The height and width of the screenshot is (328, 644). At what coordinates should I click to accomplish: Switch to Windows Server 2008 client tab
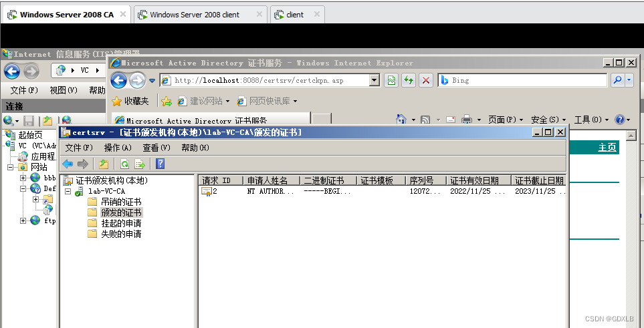click(x=200, y=15)
